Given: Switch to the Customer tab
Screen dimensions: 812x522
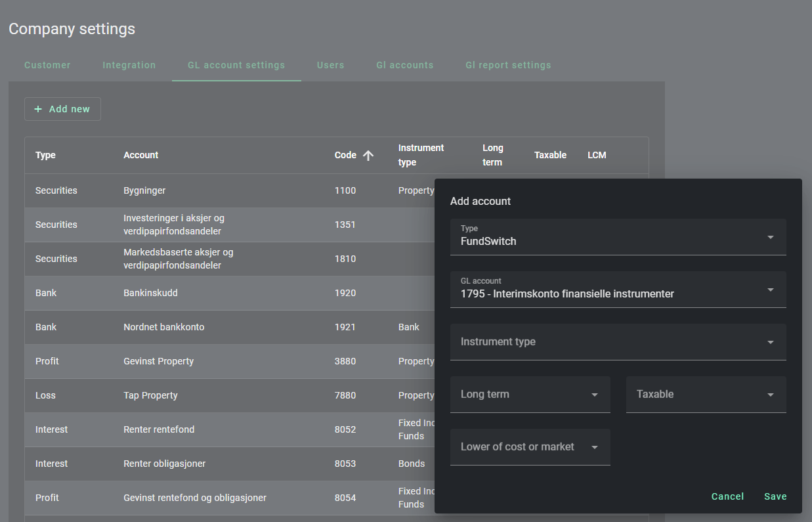Looking at the screenshot, I should (47, 65).
